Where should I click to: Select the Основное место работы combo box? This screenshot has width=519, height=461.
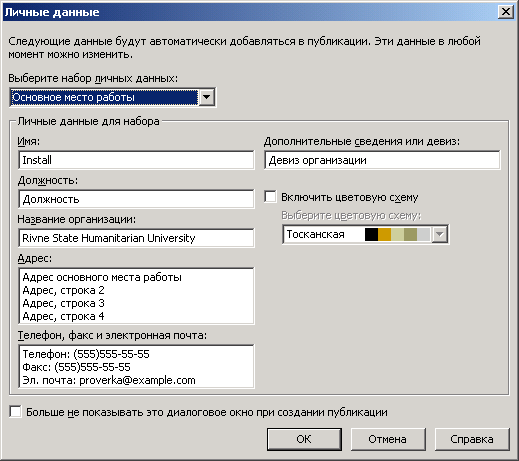tap(113, 97)
